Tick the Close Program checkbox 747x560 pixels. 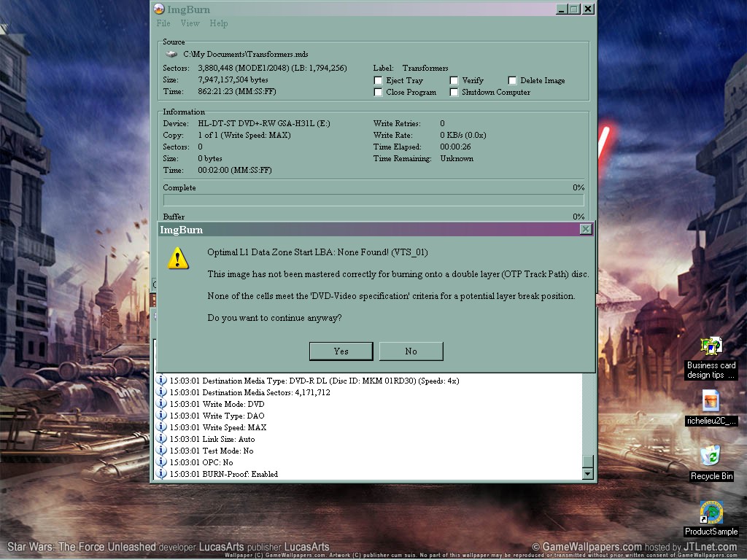pos(379,93)
